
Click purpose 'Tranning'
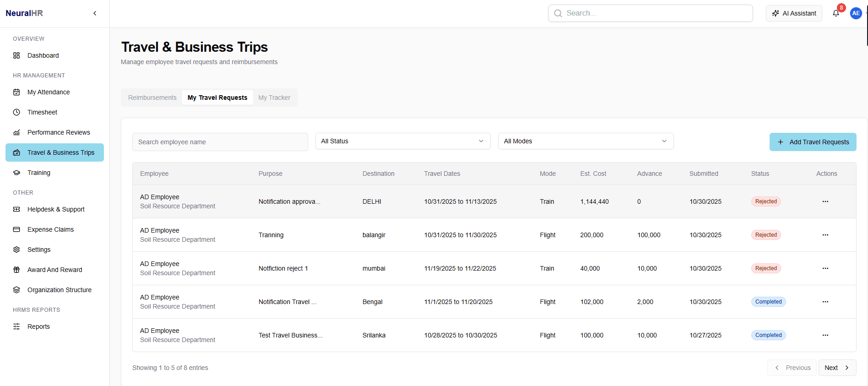(271, 235)
